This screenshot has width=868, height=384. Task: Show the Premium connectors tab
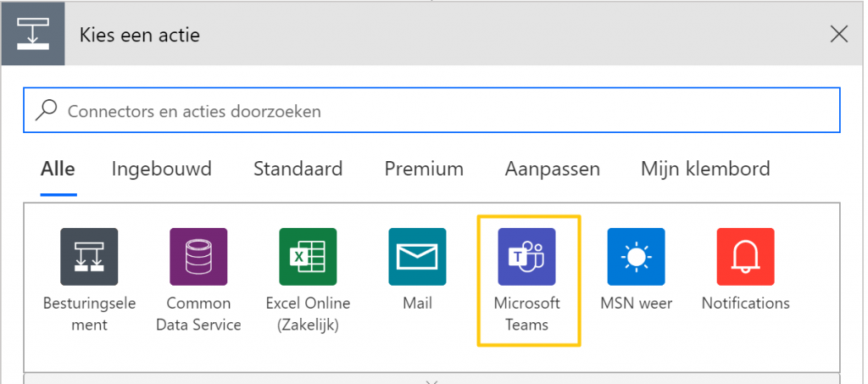click(424, 168)
